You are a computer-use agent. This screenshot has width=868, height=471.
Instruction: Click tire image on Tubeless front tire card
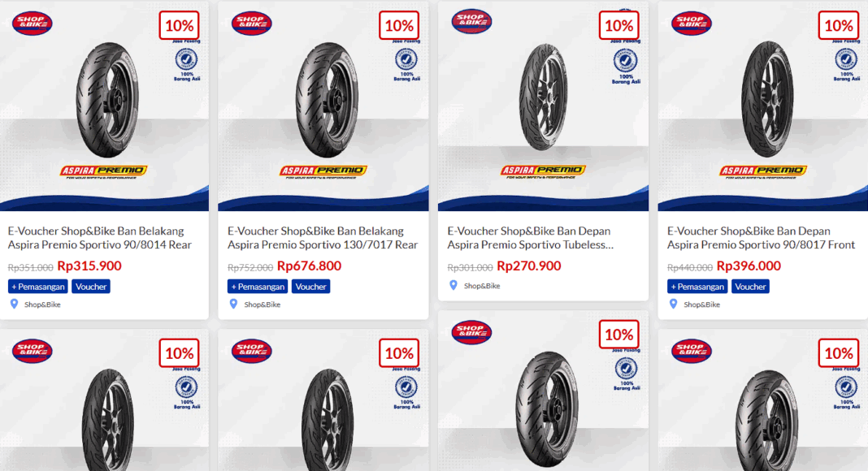543,97
